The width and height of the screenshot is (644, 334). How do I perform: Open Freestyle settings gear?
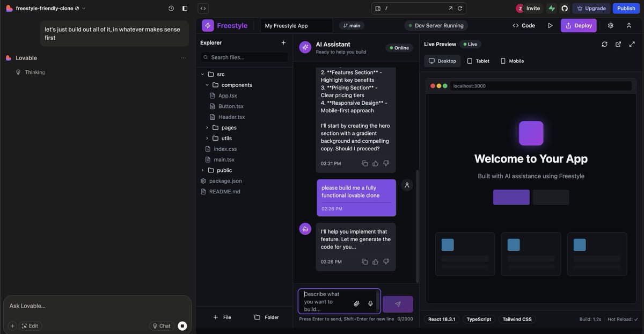pyautogui.click(x=611, y=25)
